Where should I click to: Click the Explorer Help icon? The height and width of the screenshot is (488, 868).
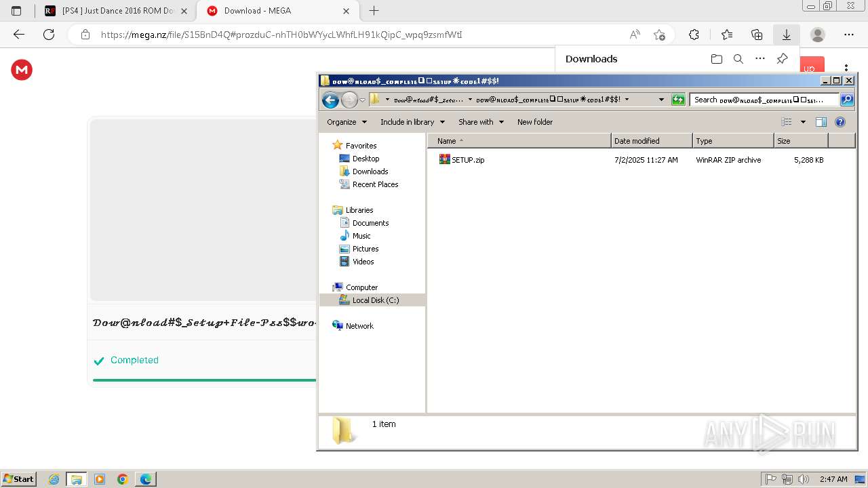pos(840,122)
